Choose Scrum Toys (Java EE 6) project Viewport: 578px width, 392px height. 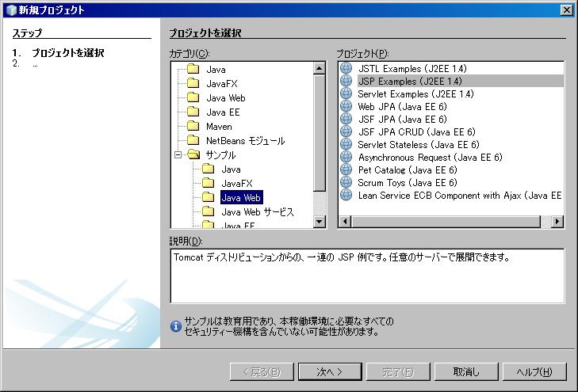click(408, 183)
